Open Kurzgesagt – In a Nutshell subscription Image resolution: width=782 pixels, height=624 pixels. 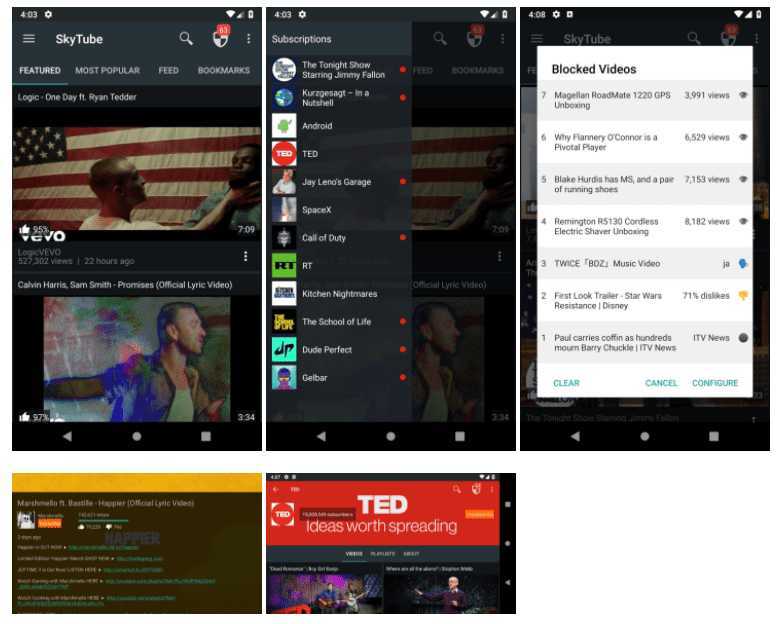(339, 98)
